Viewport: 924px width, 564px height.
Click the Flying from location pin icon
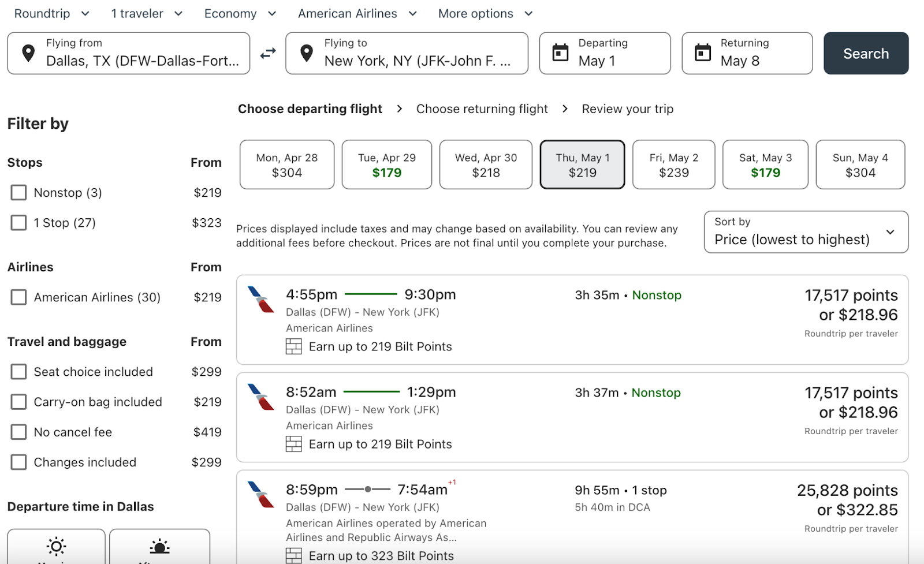point(28,53)
